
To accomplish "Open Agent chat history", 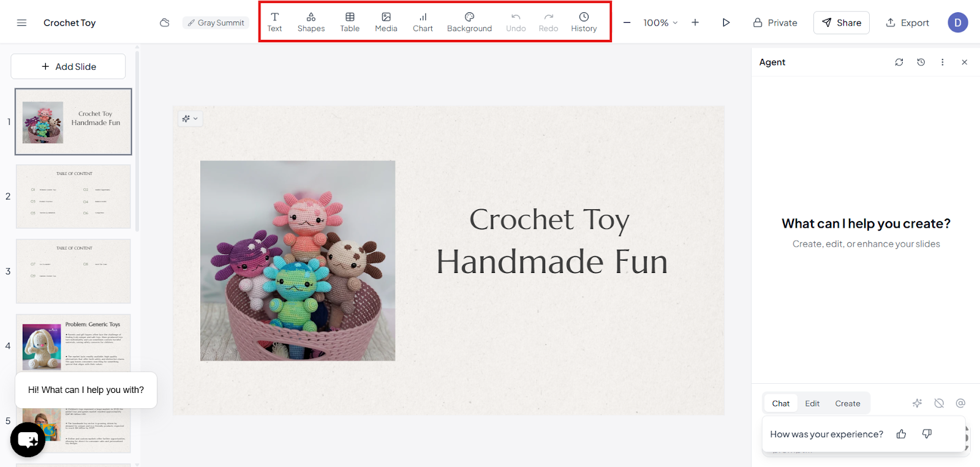I will pyautogui.click(x=921, y=62).
